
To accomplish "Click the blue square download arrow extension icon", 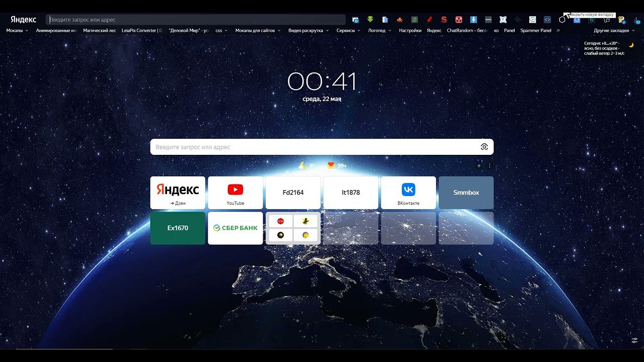I will click(x=473, y=20).
